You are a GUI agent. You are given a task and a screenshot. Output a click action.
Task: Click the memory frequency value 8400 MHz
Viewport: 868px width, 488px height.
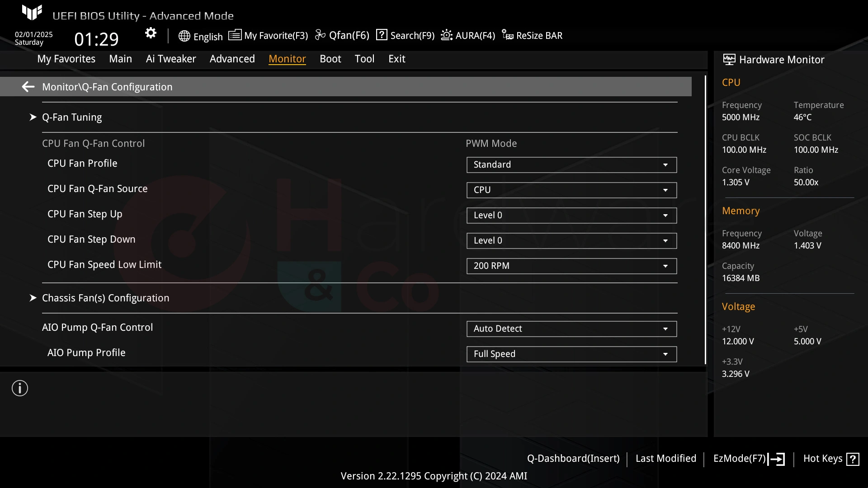coord(741,246)
